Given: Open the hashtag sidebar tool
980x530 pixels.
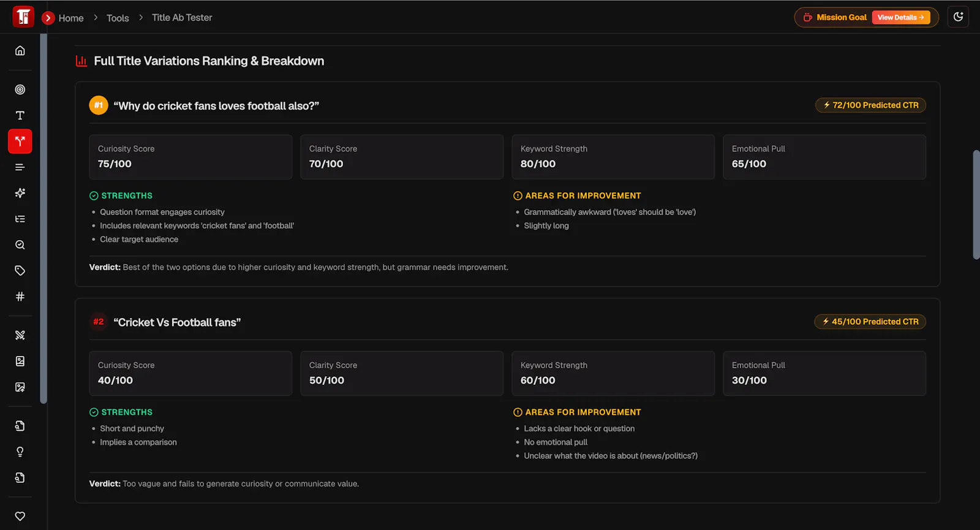Looking at the screenshot, I should pos(20,297).
